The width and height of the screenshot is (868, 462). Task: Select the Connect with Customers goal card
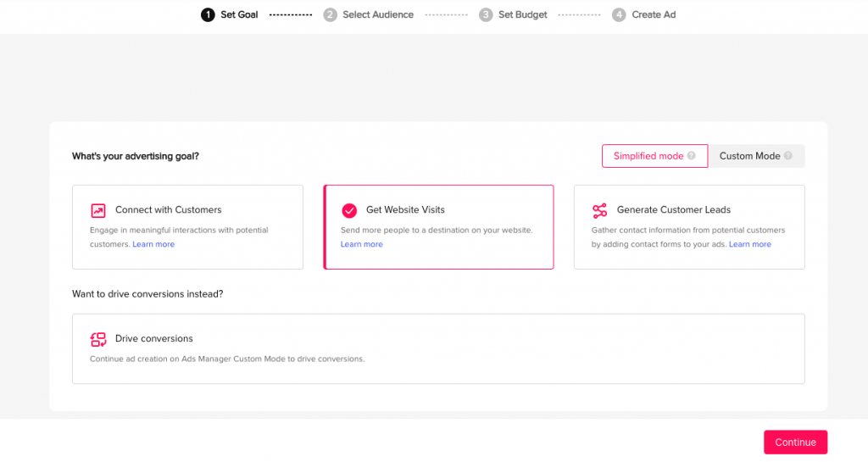coord(187,227)
